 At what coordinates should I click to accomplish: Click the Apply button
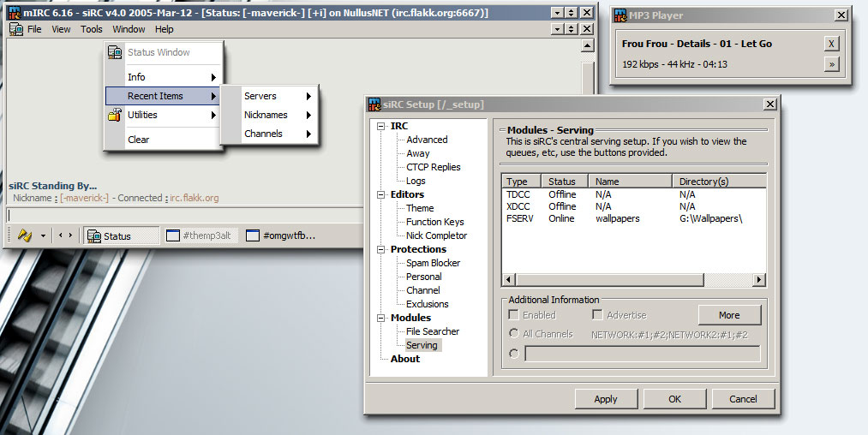click(606, 399)
